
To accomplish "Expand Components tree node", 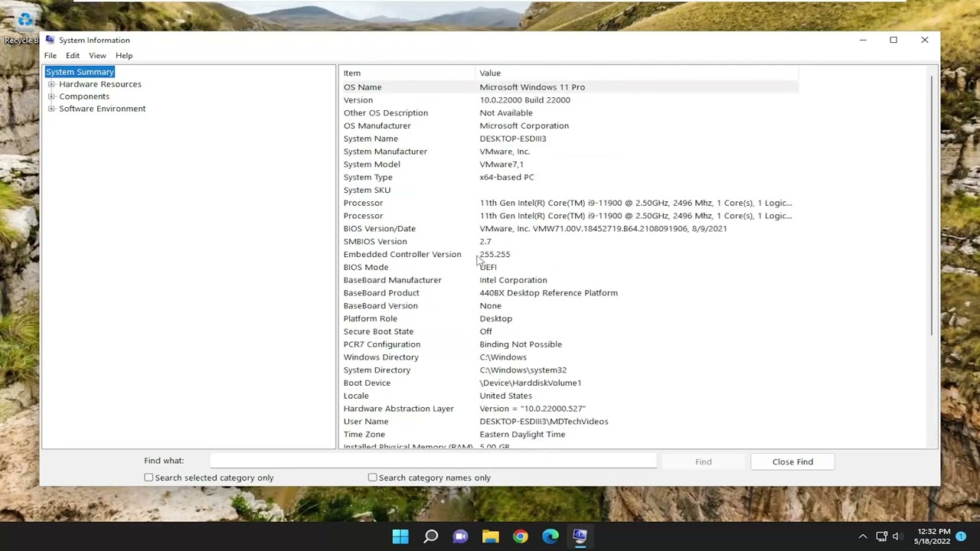I will point(51,96).
